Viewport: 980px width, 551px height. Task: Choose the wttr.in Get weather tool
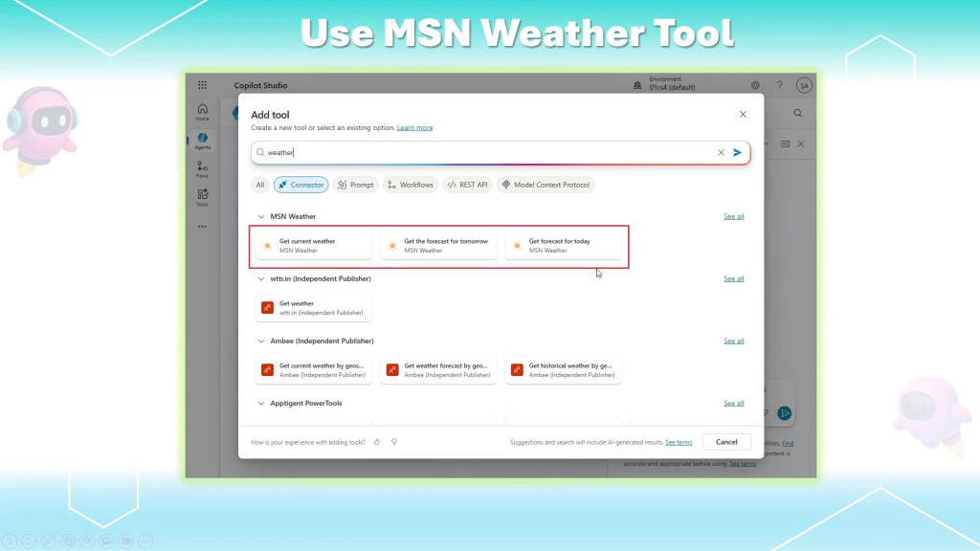[x=314, y=308]
